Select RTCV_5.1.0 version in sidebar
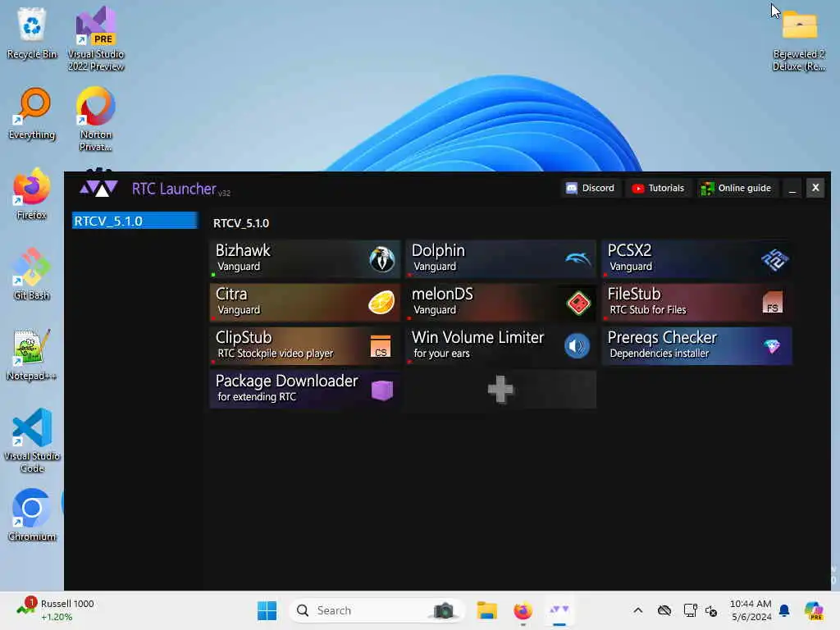 135,221
